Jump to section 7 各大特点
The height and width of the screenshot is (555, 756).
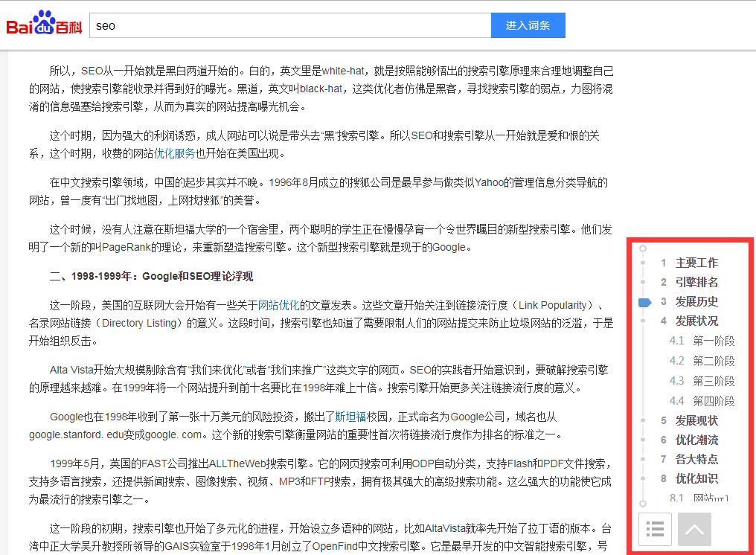pos(690,459)
